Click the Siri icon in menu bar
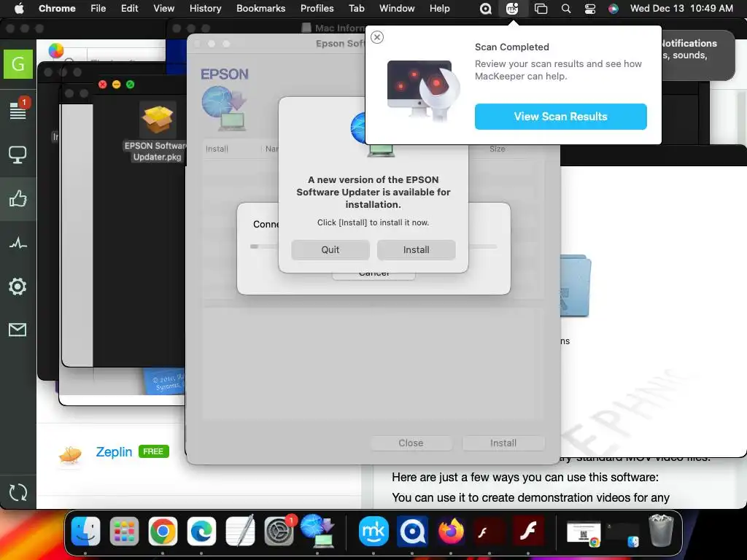Screen dimensions: 747x560 click(x=613, y=9)
